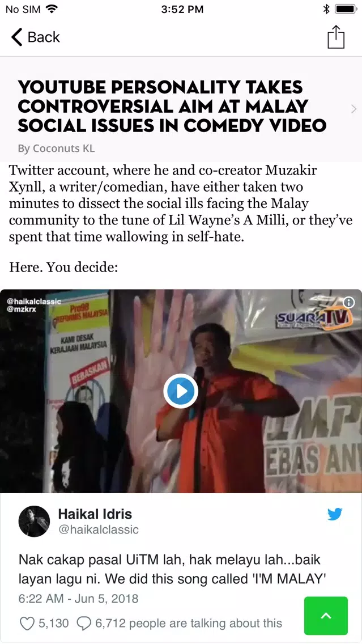Viewport: 362px width, 644px height.
Task: Like the tweet with the heart icon
Action: [x=27, y=624]
